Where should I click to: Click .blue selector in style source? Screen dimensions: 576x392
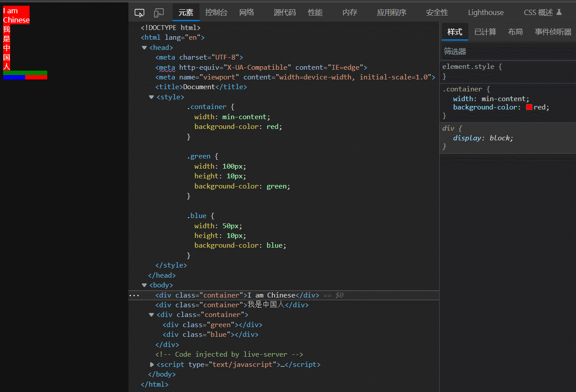click(196, 216)
